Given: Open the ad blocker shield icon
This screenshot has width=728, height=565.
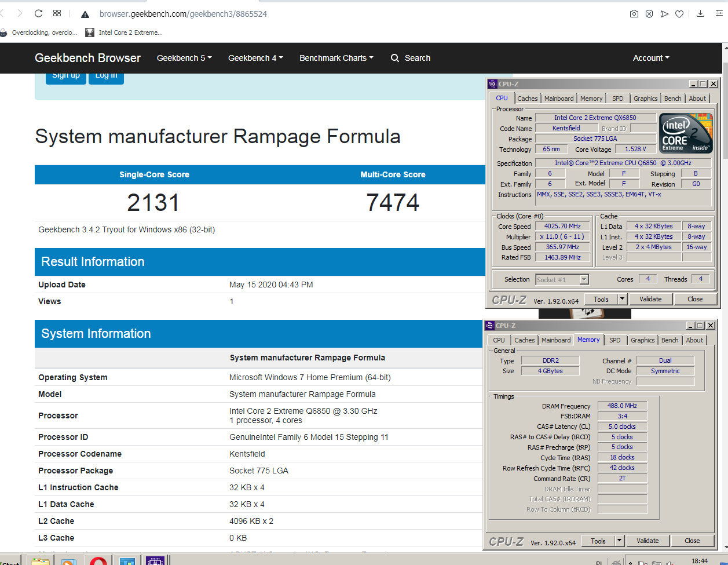Looking at the screenshot, I should 649,14.
